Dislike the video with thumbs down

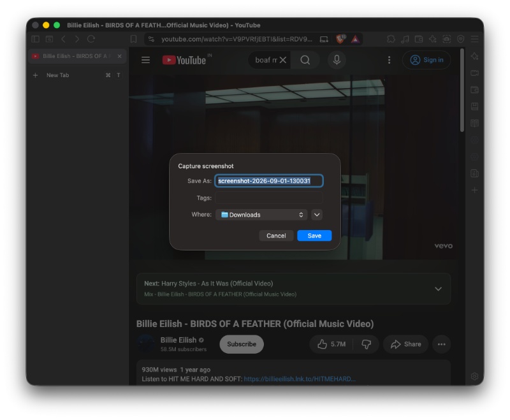click(x=366, y=344)
